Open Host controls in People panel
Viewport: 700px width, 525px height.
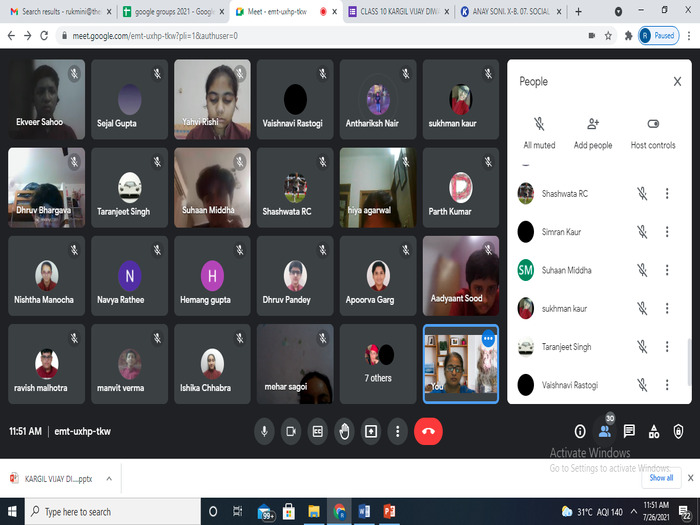653,133
